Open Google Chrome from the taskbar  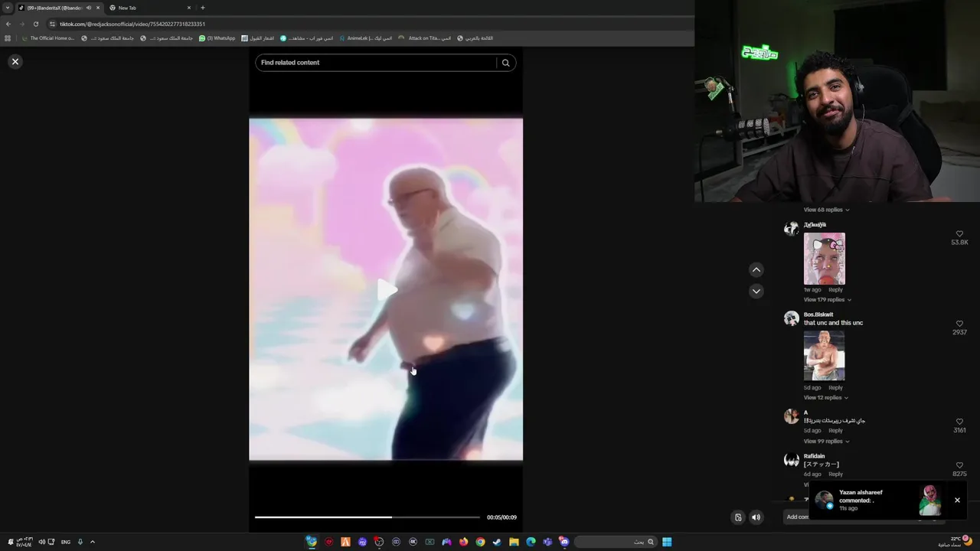click(x=480, y=542)
